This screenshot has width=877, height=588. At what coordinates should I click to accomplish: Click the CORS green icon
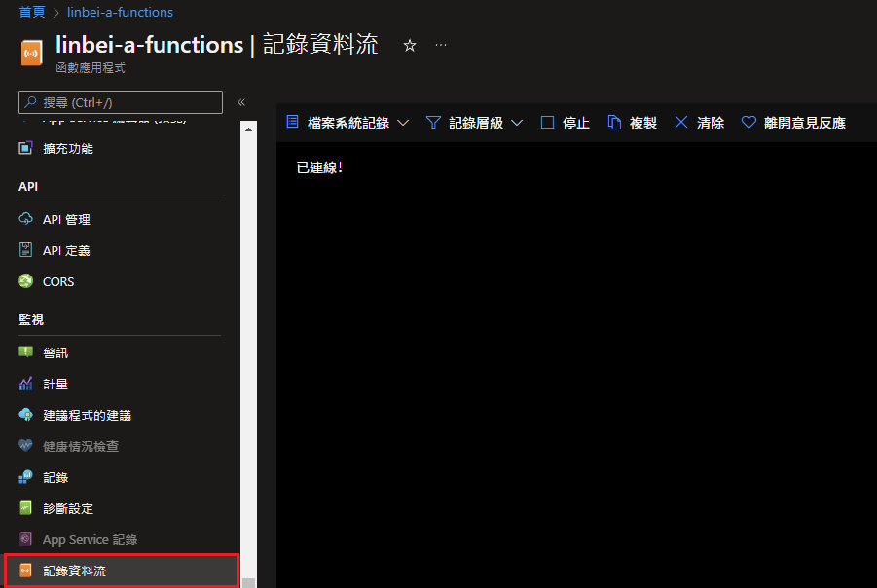click(25, 280)
